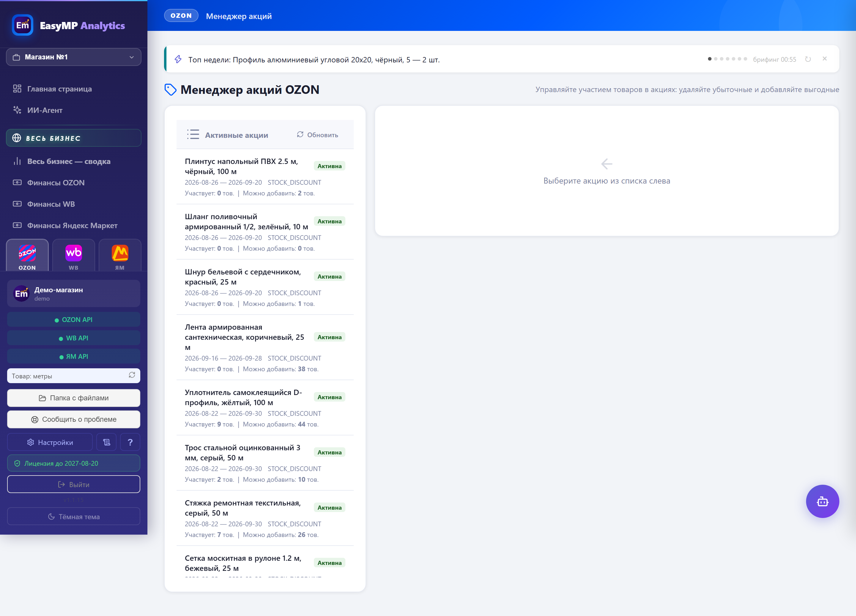856x616 pixels.
Task: Click the Обновить button in Активные акции
Action: point(317,135)
